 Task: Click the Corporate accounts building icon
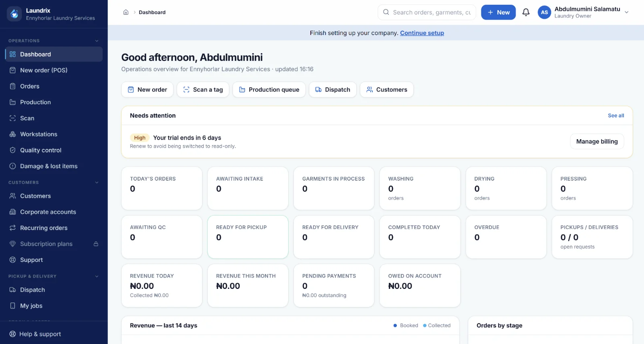pyautogui.click(x=12, y=212)
